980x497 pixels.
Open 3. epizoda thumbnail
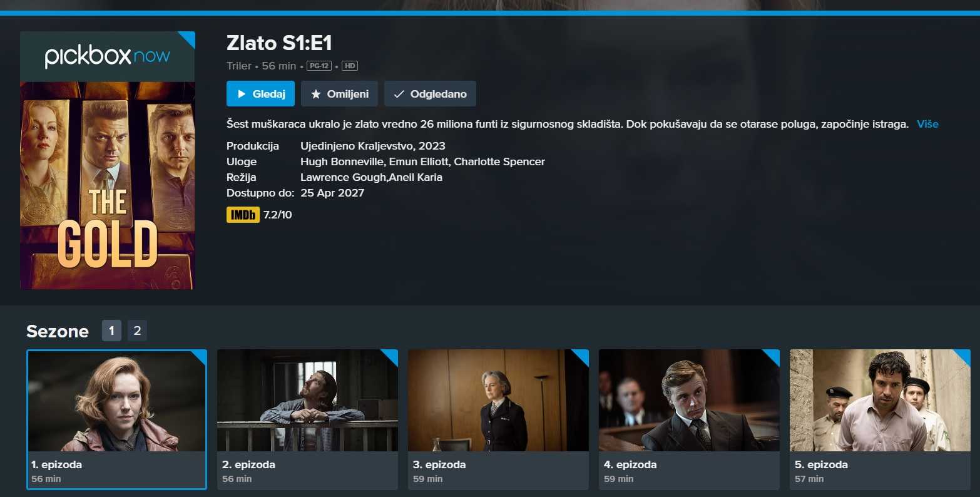498,401
